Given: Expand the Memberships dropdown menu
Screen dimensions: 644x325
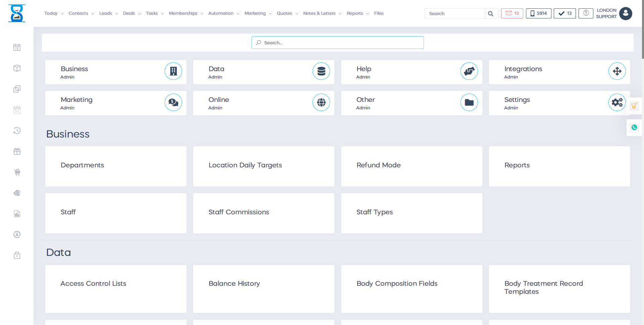Looking at the screenshot, I should 186,13.
